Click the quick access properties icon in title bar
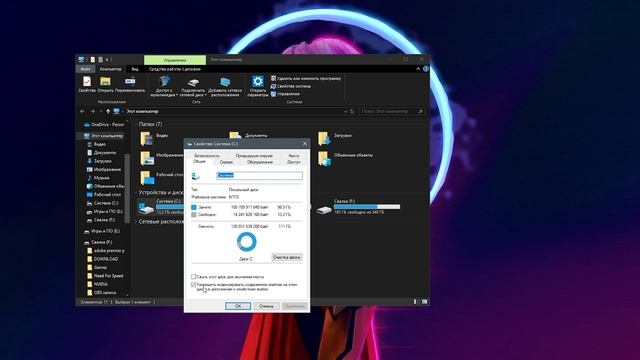640x360 pixels. click(93, 60)
